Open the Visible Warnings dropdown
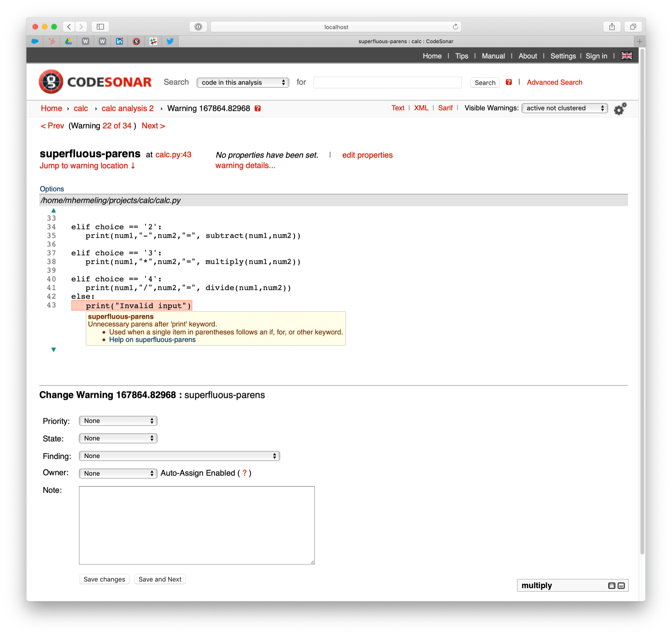This screenshot has height=636, width=672. (x=564, y=108)
